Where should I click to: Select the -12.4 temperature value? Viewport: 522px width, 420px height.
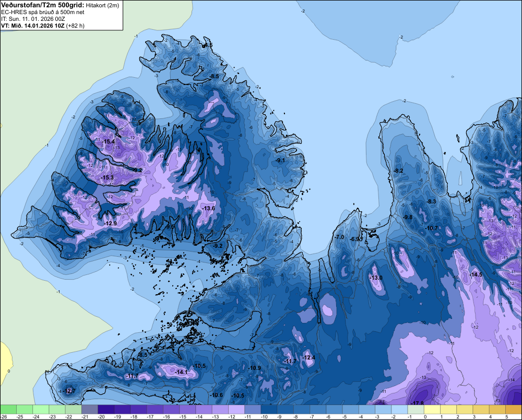(309, 357)
